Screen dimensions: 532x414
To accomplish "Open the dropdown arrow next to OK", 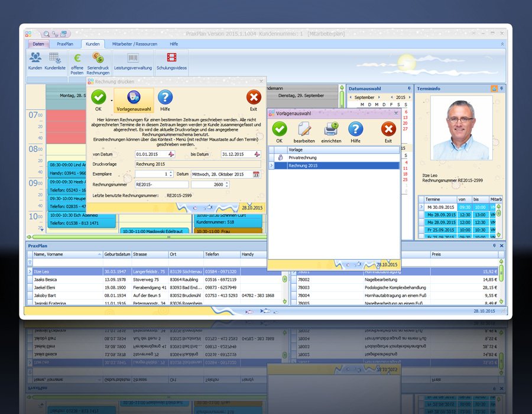I will [112, 101].
